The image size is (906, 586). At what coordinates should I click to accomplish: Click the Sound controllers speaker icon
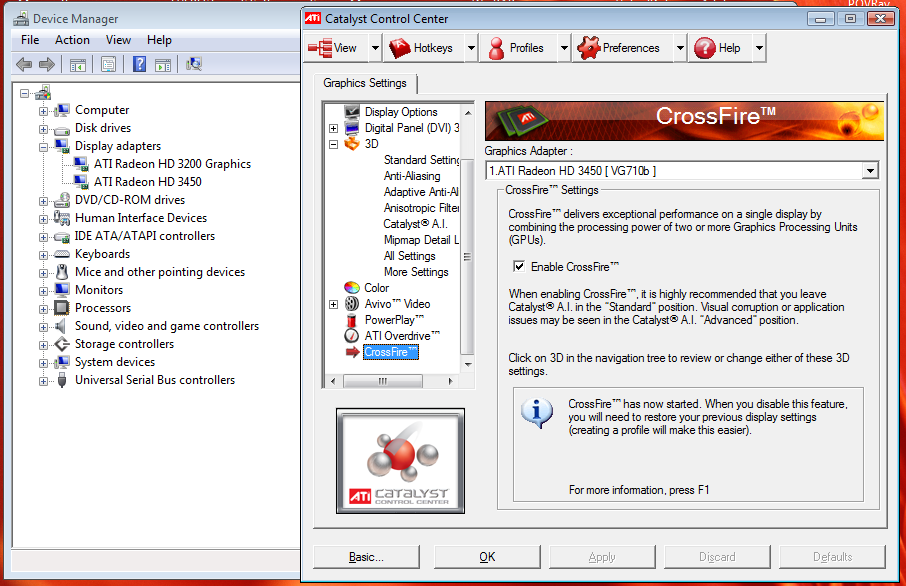pos(60,326)
